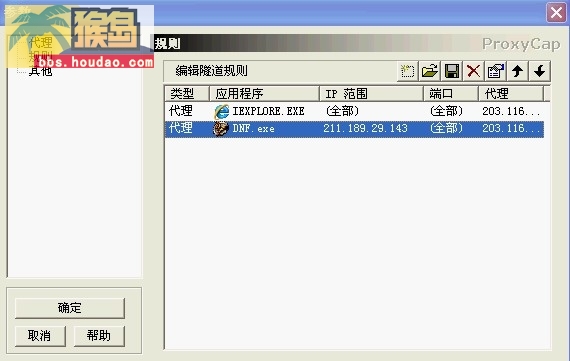Move rule down with down arrow
The height and width of the screenshot is (361, 570).
point(540,71)
